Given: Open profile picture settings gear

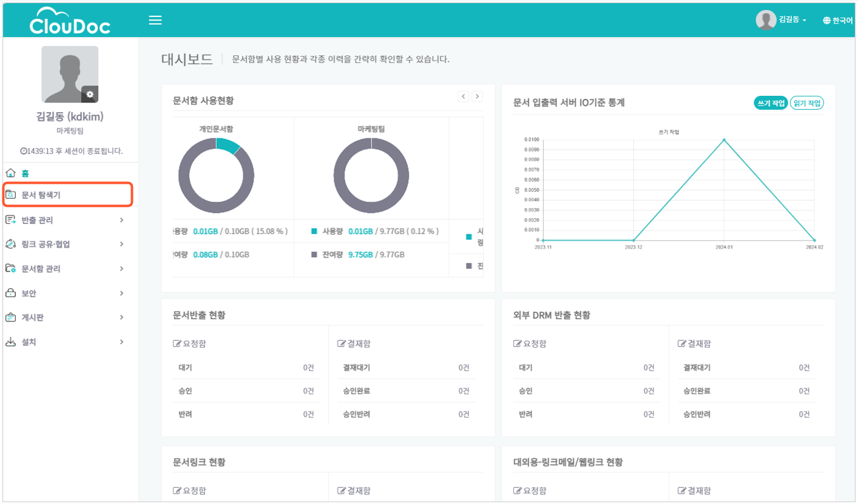Looking at the screenshot, I should pyautogui.click(x=90, y=94).
